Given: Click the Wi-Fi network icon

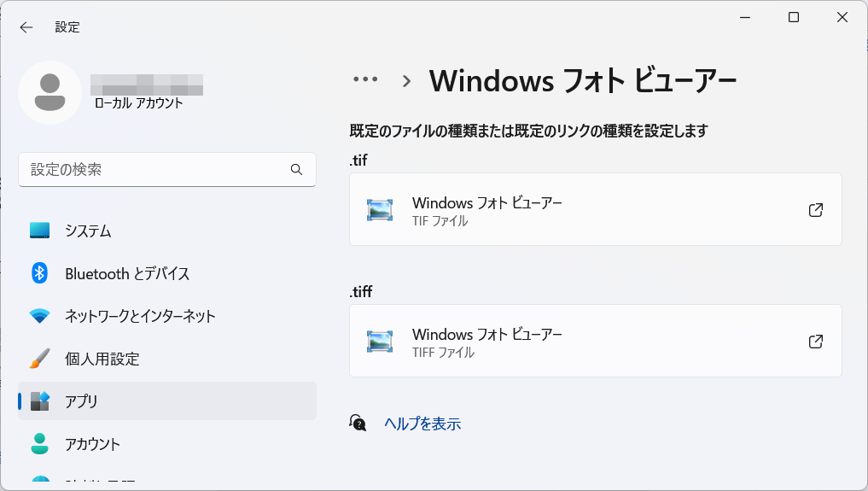Looking at the screenshot, I should point(39,316).
